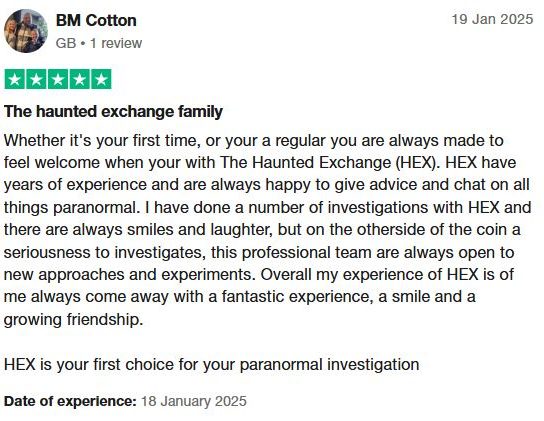Open 'The haunted exchange family' review title

pos(113,112)
